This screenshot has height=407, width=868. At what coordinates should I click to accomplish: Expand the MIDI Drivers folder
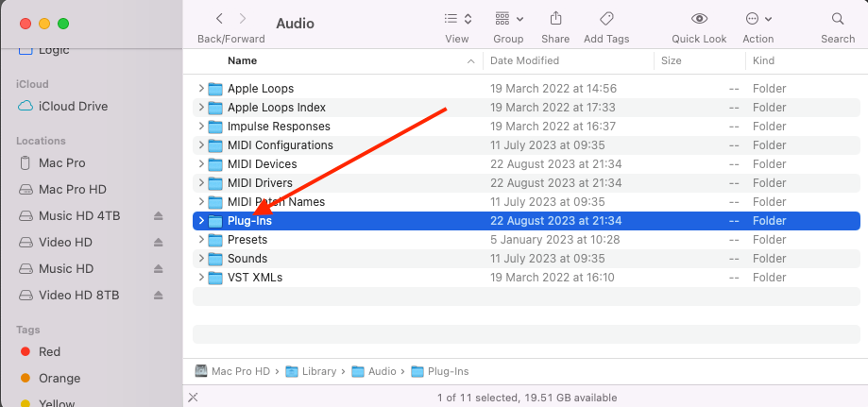coord(201,183)
